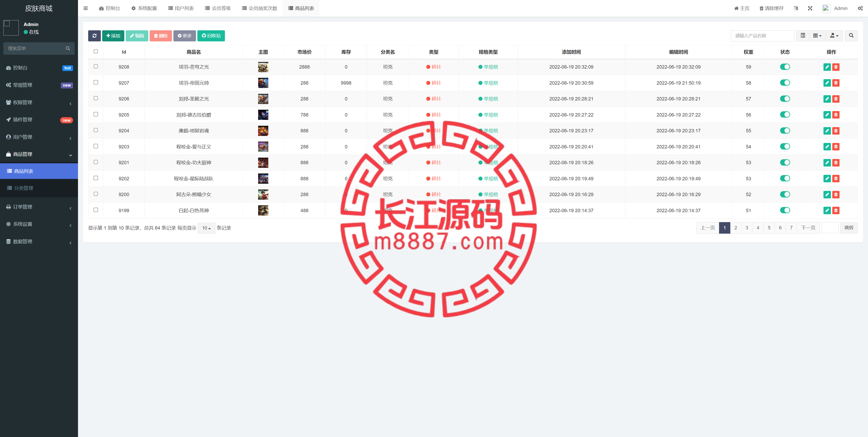
Task: Toggle status switch for row 9204
Action: (785, 131)
